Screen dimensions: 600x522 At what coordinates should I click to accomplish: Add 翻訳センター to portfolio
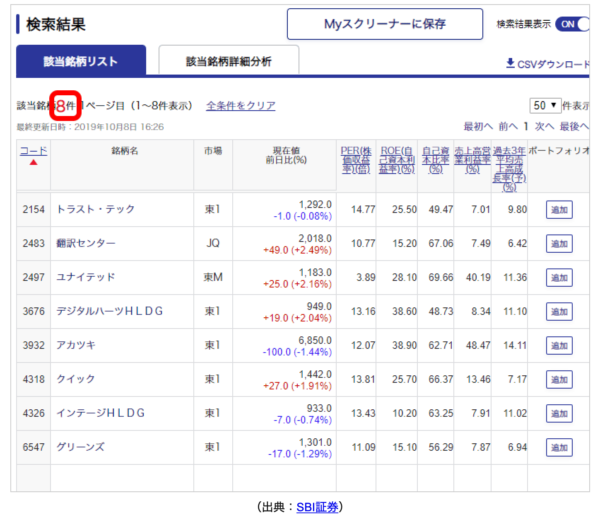click(560, 243)
